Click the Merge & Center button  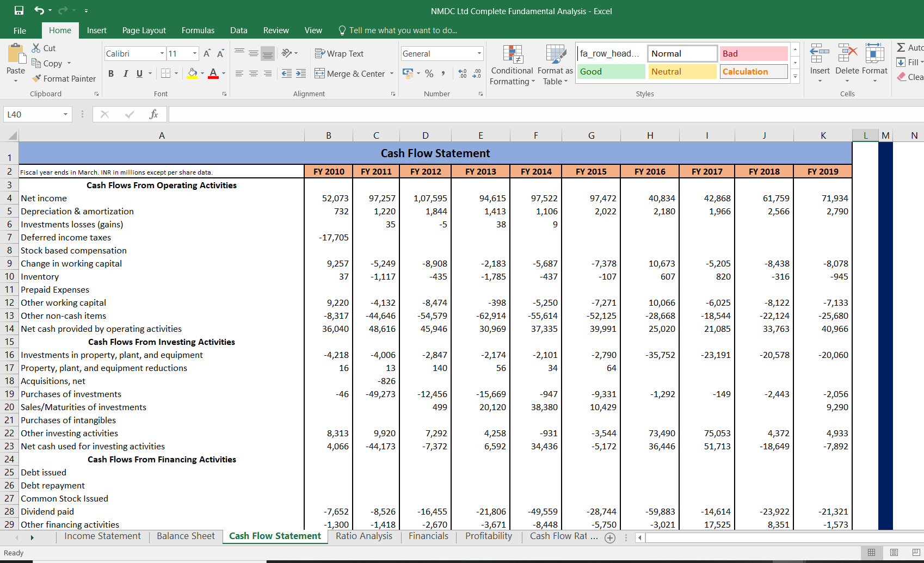pos(350,73)
